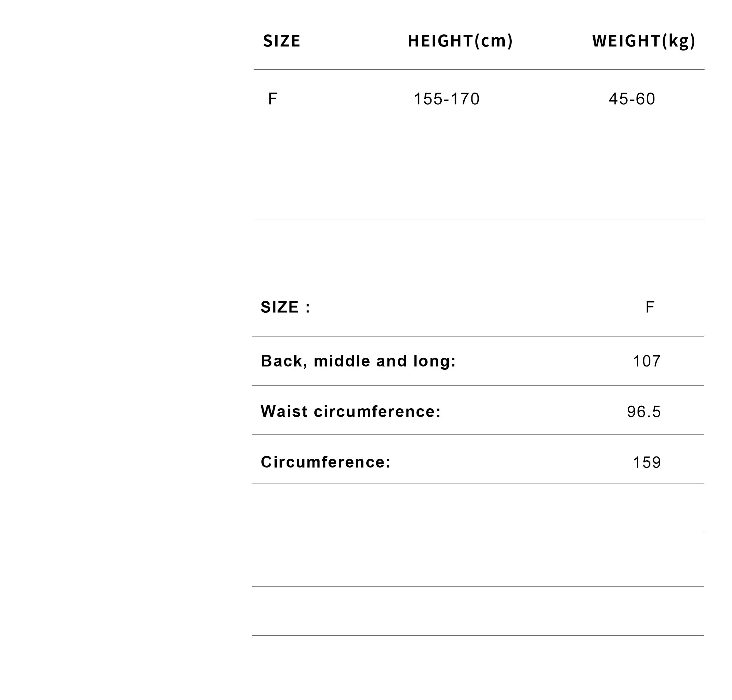This screenshot has width=732, height=700.
Task: Click the 'Waist circumference:' label
Action: pos(351,412)
